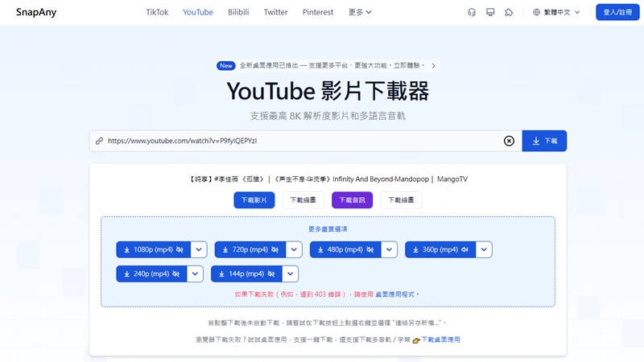Click the YouTube 影片下載器 heading
This screenshot has width=644, height=362.
328,91
